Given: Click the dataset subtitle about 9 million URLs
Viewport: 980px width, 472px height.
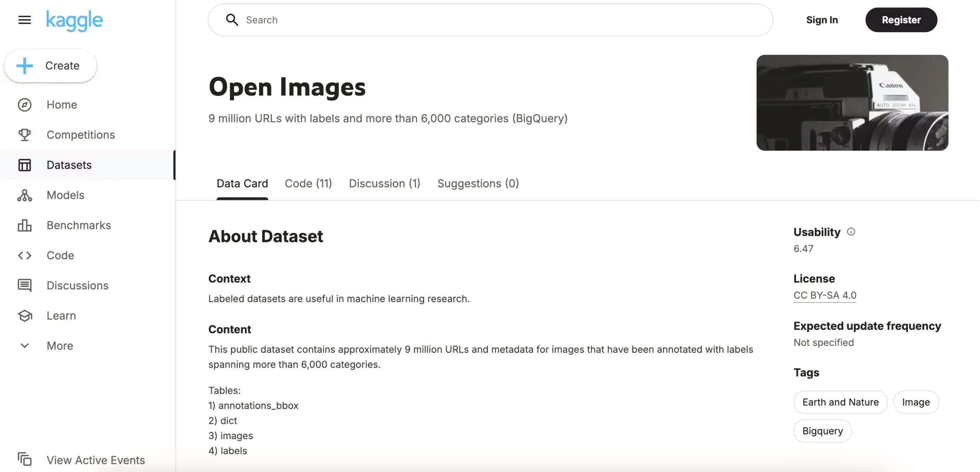Looking at the screenshot, I should (387, 119).
